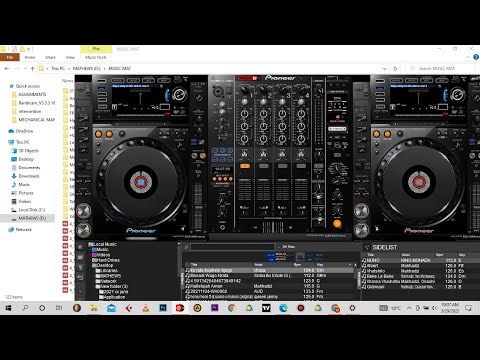Open recent locations dropdown next to forward arrow
480x360 pixels.
(25, 68)
